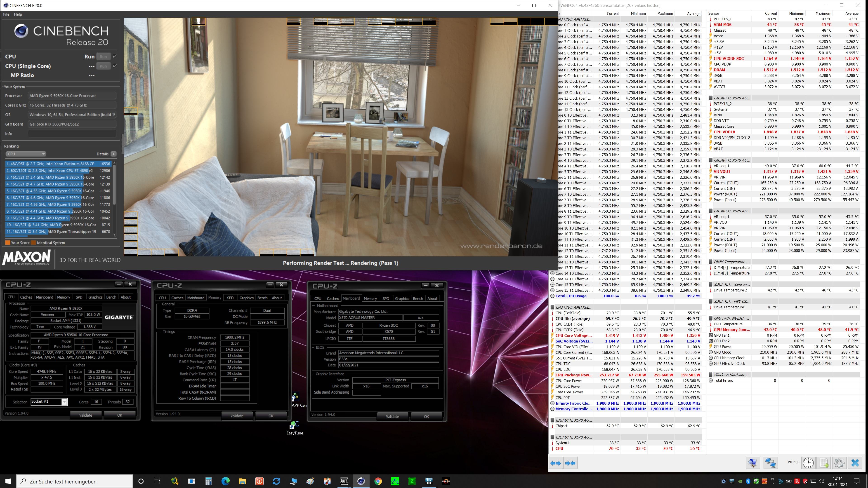Reset HWiNFO timer with clock icon

coord(808,463)
